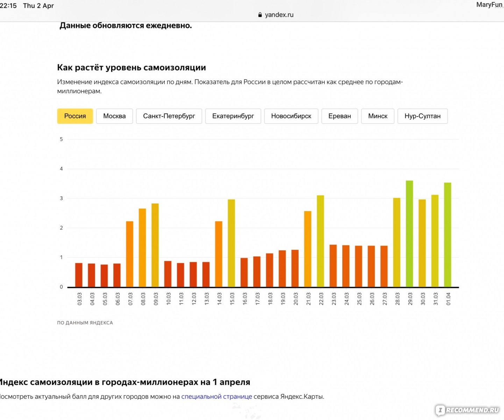
Task: Select the bar above 26.03
Action: [x=371, y=266]
